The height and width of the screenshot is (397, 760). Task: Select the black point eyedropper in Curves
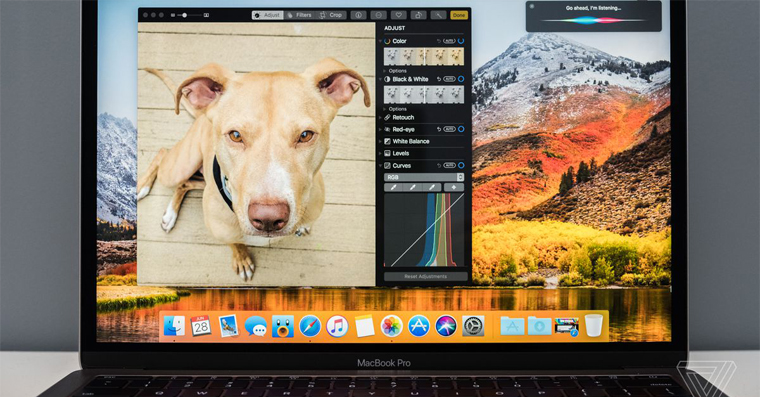(x=394, y=187)
